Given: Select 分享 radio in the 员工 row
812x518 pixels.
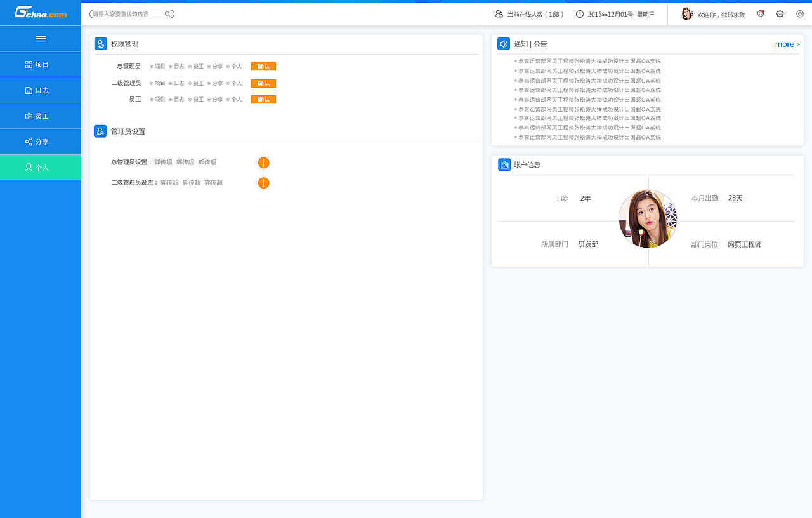Looking at the screenshot, I should 209,99.
